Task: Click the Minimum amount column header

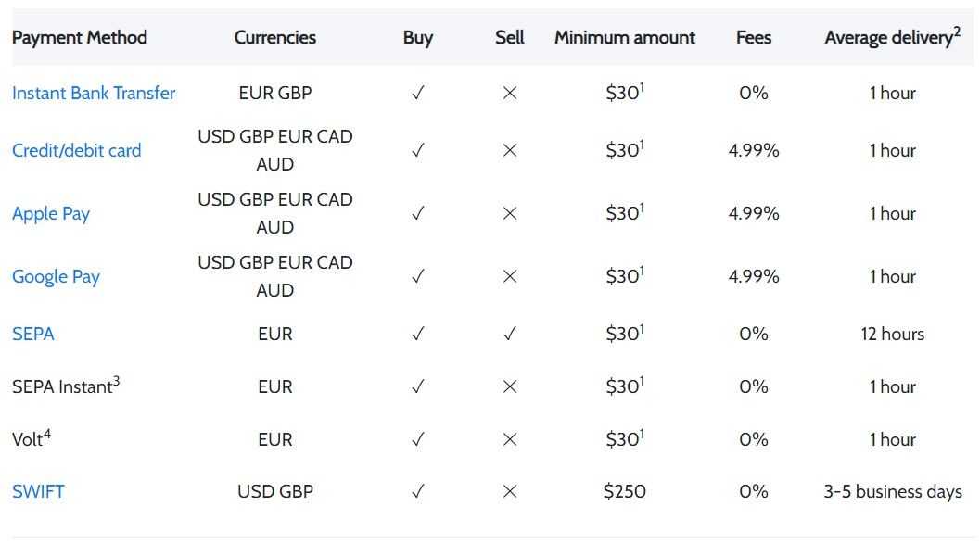Action: (624, 37)
